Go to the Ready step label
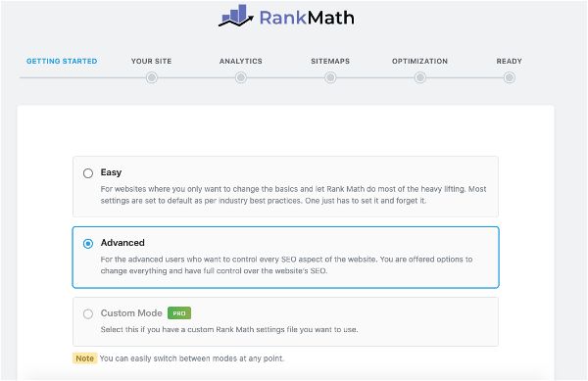Image resolution: width=588 pixels, height=381 pixels. (510, 61)
